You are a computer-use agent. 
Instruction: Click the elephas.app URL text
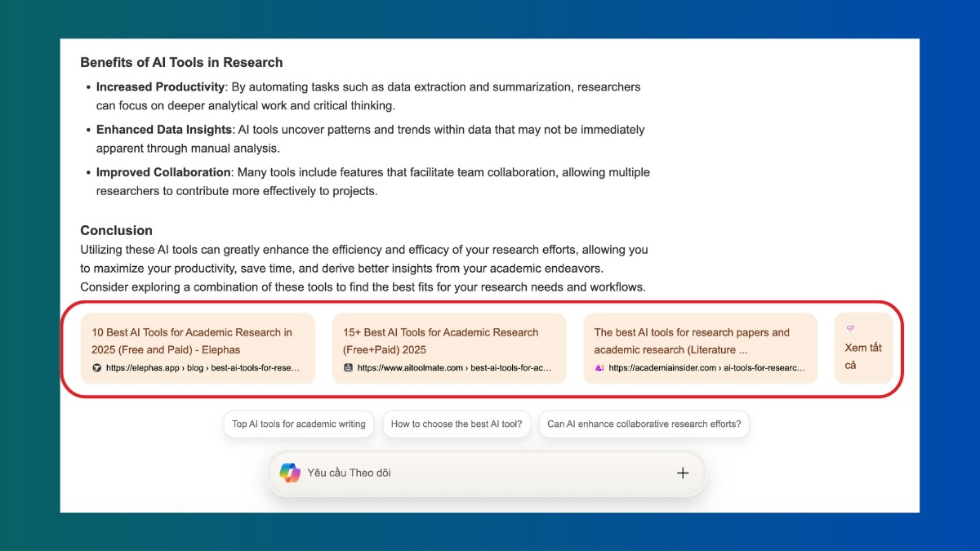coord(204,368)
